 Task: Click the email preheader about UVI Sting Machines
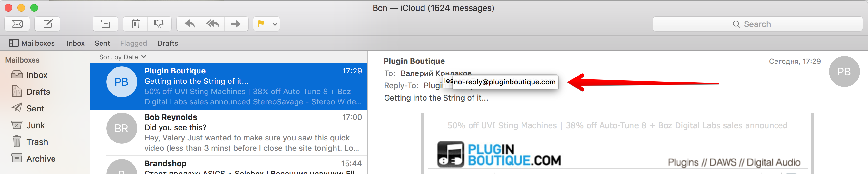coord(617,126)
